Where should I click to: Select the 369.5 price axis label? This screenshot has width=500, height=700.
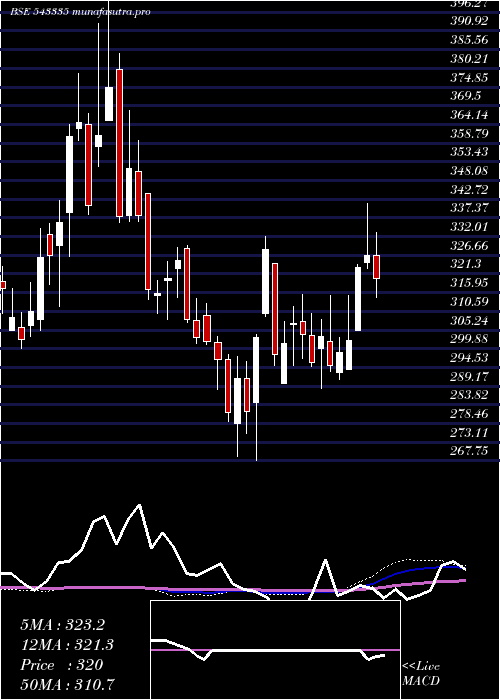point(466,96)
